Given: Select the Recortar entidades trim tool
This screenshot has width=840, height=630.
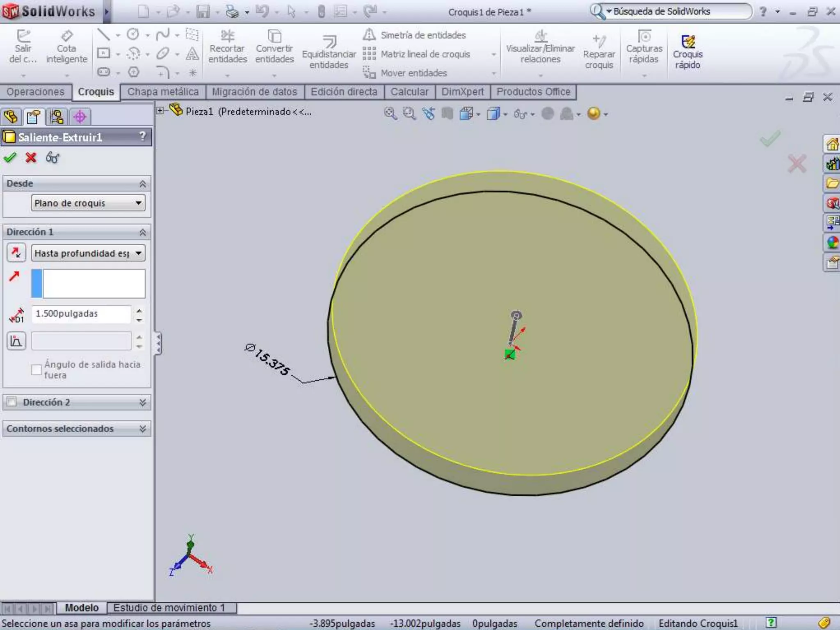Looking at the screenshot, I should point(227,48).
